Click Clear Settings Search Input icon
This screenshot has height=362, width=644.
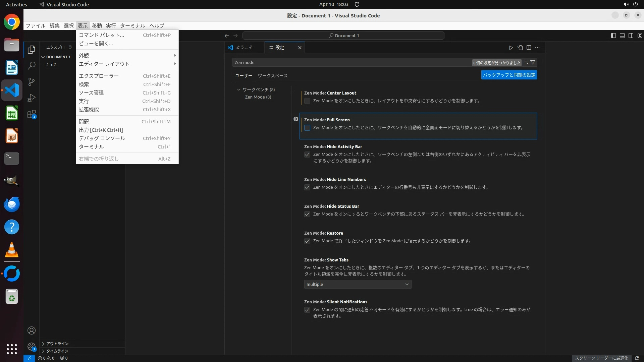tap(526, 63)
